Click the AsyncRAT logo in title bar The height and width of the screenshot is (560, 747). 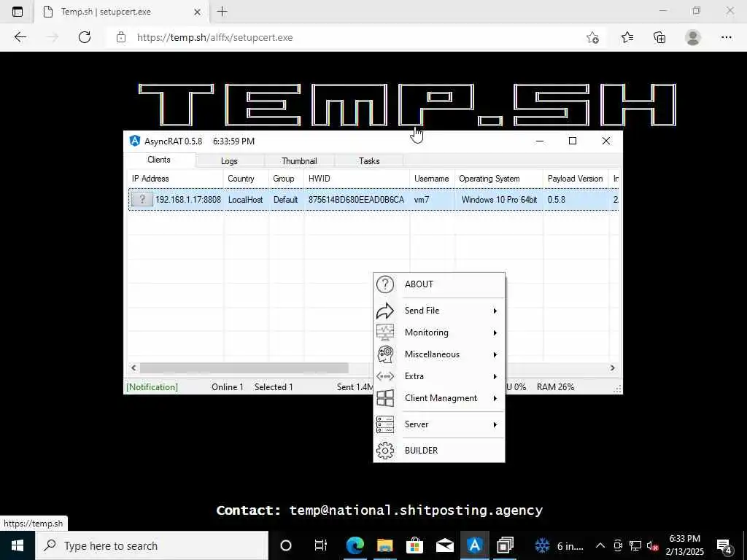135,141
